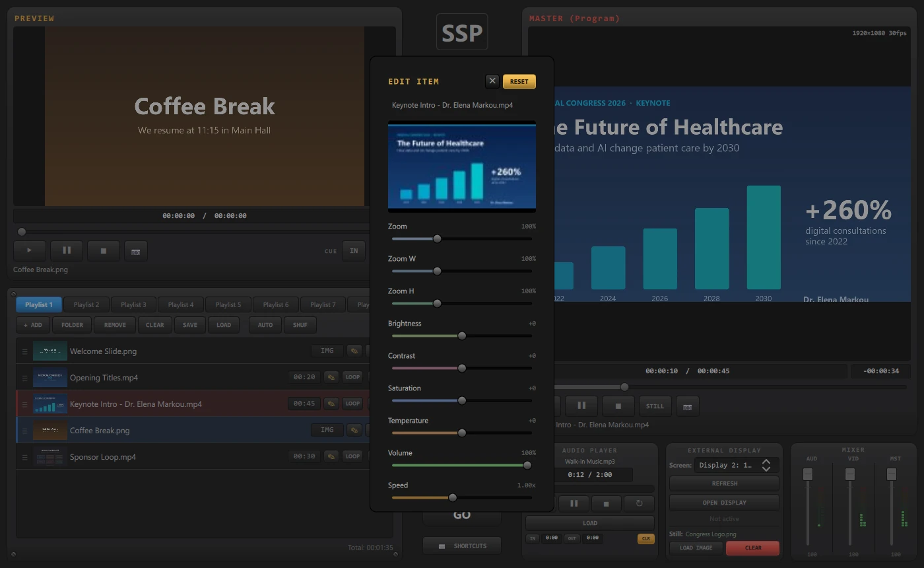Close the Edit Item dialog
The image size is (924, 568).
pyautogui.click(x=492, y=81)
